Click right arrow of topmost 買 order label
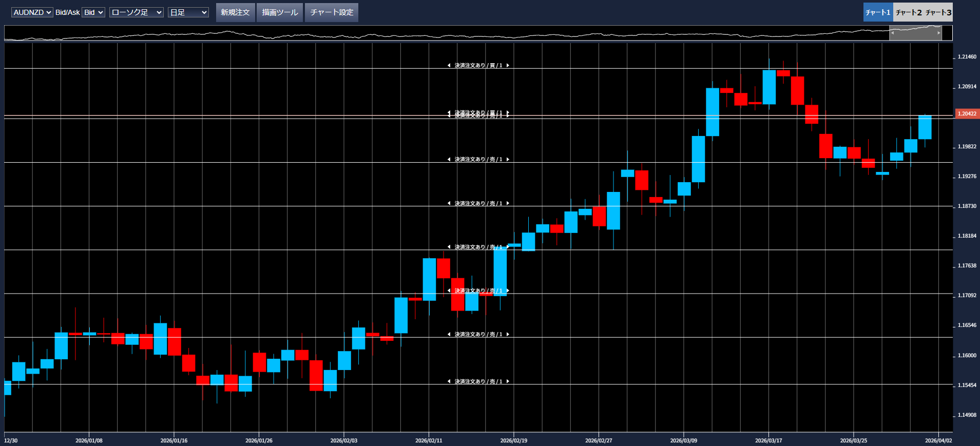The image size is (980, 446). point(508,66)
